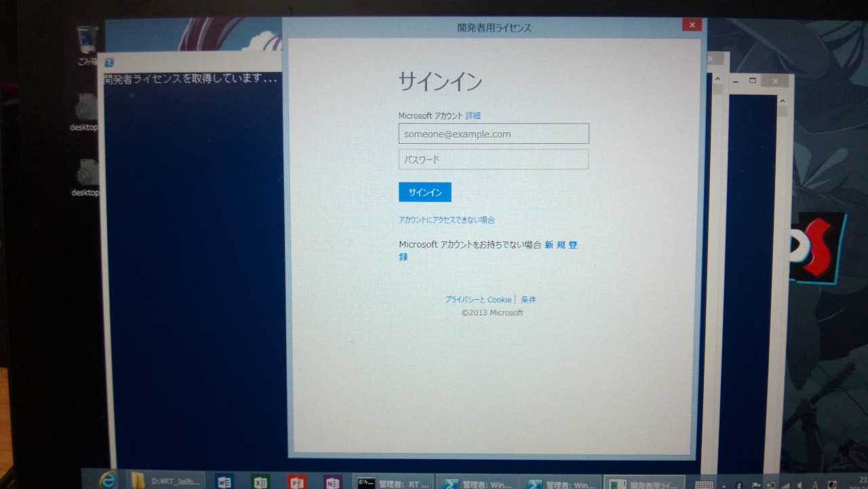868x489 pixels.
Task: Click the サインイン heading text
Action: (x=440, y=82)
